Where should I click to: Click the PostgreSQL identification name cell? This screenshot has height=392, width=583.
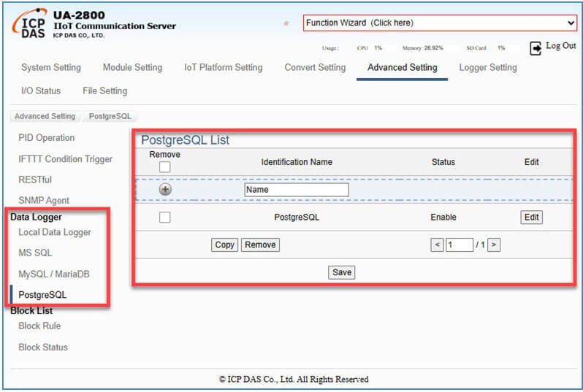(x=297, y=218)
